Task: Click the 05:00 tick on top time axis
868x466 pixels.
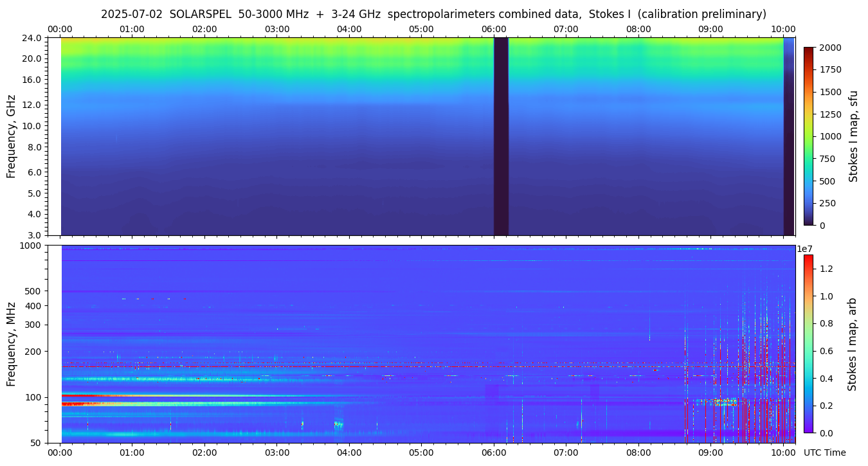Action: 421,29
